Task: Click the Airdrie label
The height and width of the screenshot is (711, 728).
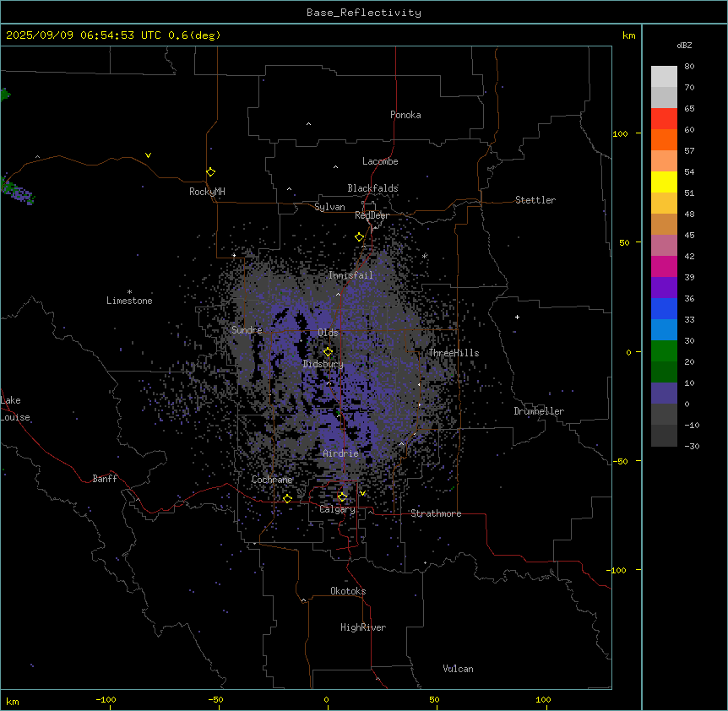Action: pyautogui.click(x=340, y=453)
